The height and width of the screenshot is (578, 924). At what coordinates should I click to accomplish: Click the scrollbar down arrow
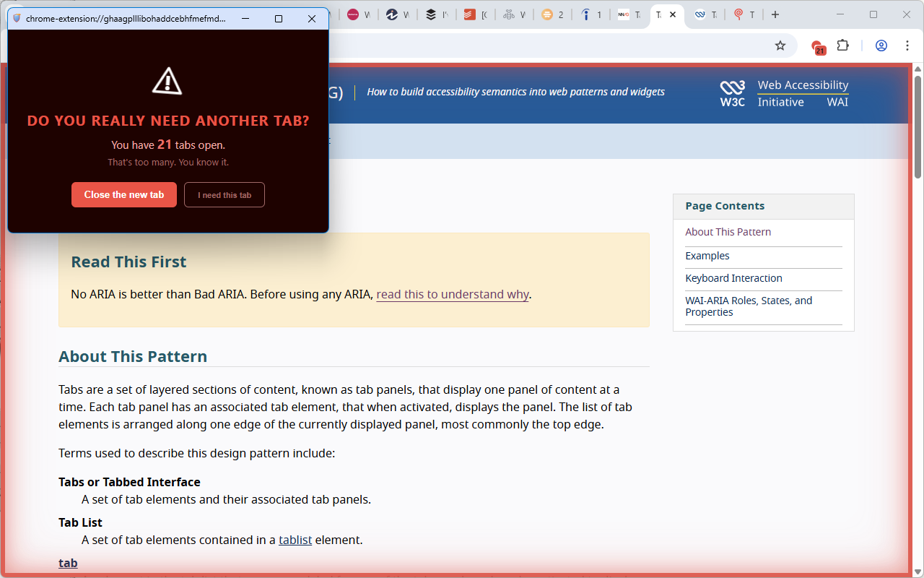[918, 571]
